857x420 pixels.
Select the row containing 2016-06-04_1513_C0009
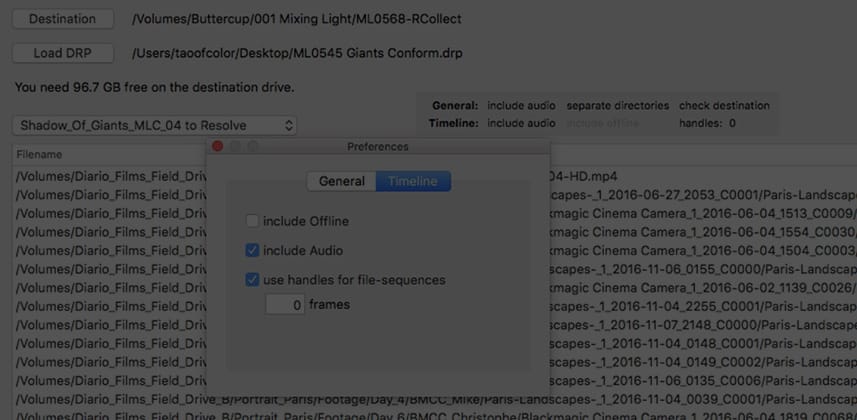[435, 214]
